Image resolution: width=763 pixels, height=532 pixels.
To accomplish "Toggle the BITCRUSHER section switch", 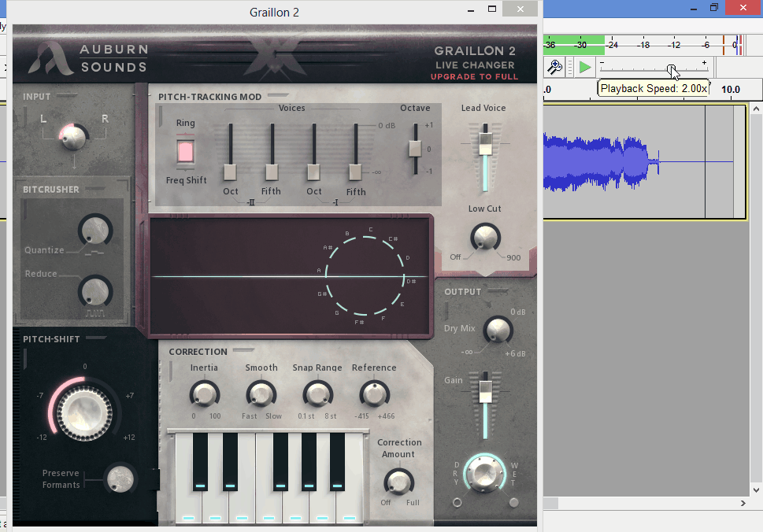I will click(x=94, y=189).
